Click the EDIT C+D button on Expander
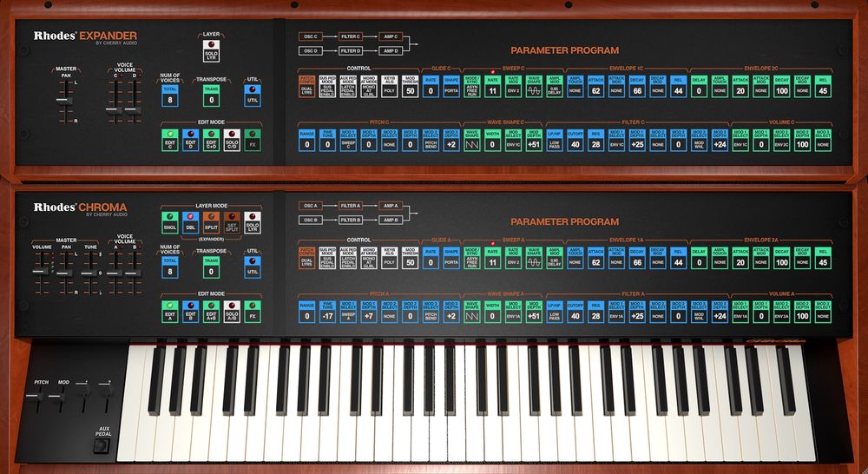This screenshot has width=868, height=474. tap(211, 140)
